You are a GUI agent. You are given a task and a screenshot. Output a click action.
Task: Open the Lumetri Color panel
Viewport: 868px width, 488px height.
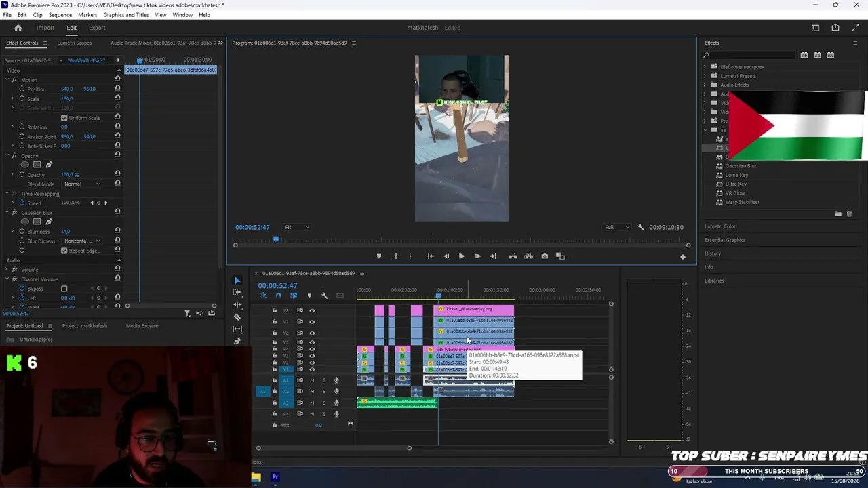[720, 226]
